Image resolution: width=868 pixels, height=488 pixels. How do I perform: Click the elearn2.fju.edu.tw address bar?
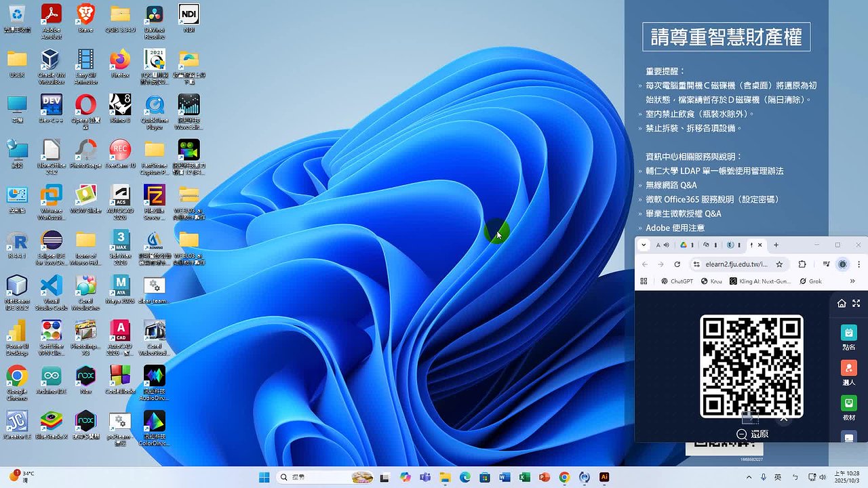pyautogui.click(x=738, y=264)
